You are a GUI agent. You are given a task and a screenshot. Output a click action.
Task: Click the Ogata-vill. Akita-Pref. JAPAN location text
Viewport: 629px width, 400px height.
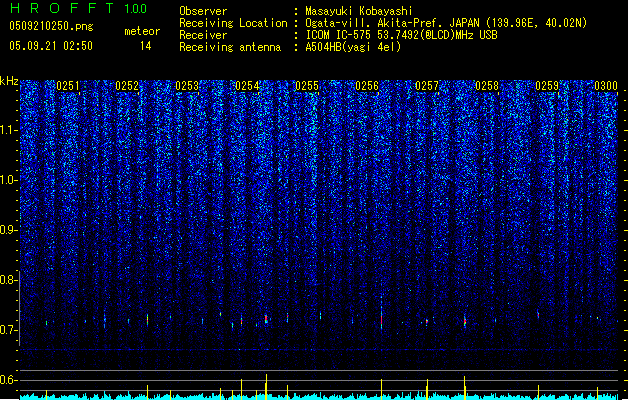coord(446,23)
